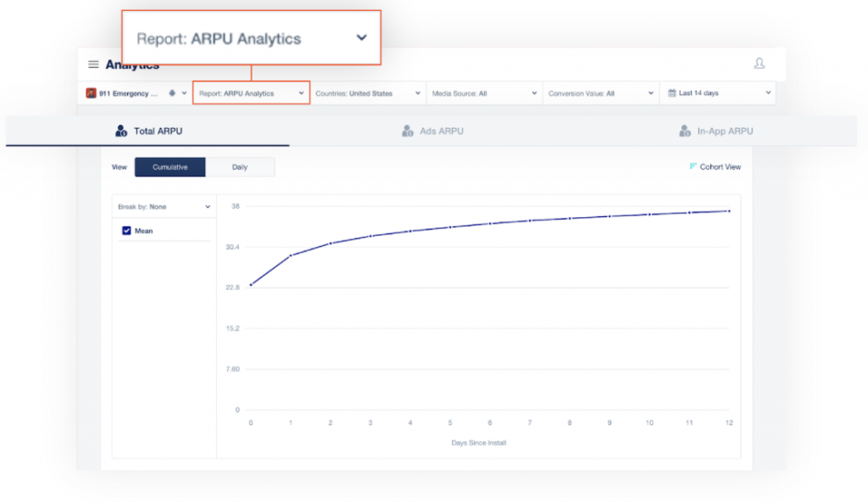
Task: Click the 911 Emergency app icon
Action: click(x=91, y=93)
